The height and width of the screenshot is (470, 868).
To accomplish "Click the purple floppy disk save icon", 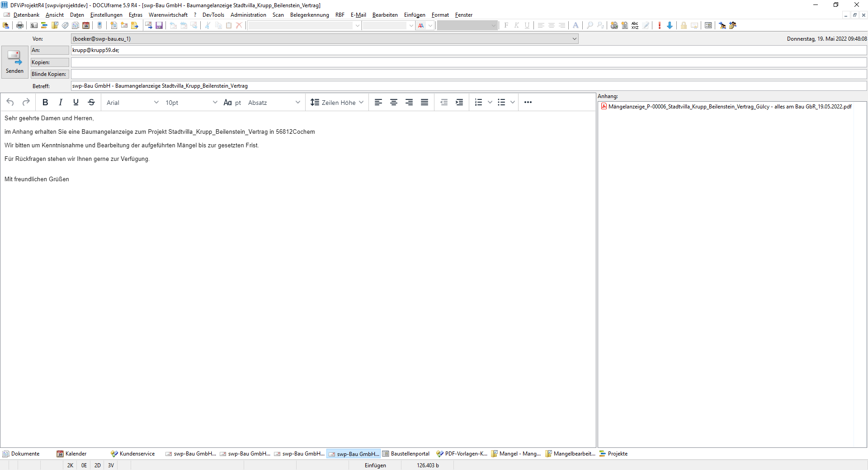I will pos(159,25).
